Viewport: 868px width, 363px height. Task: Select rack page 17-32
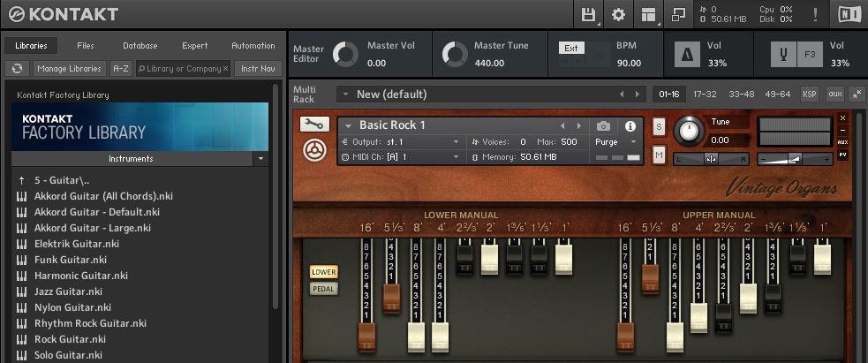tap(705, 95)
